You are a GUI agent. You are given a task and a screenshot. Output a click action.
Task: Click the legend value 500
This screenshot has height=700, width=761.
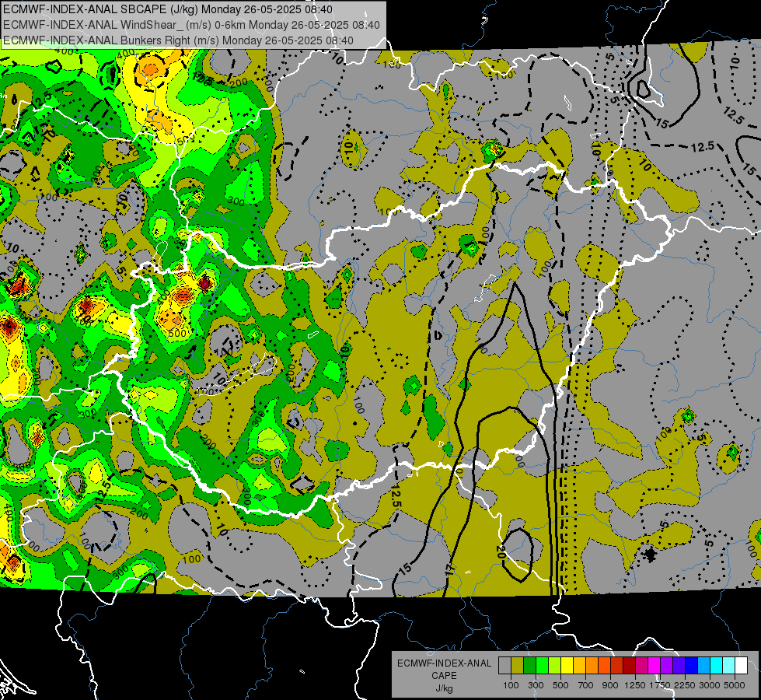click(x=560, y=685)
